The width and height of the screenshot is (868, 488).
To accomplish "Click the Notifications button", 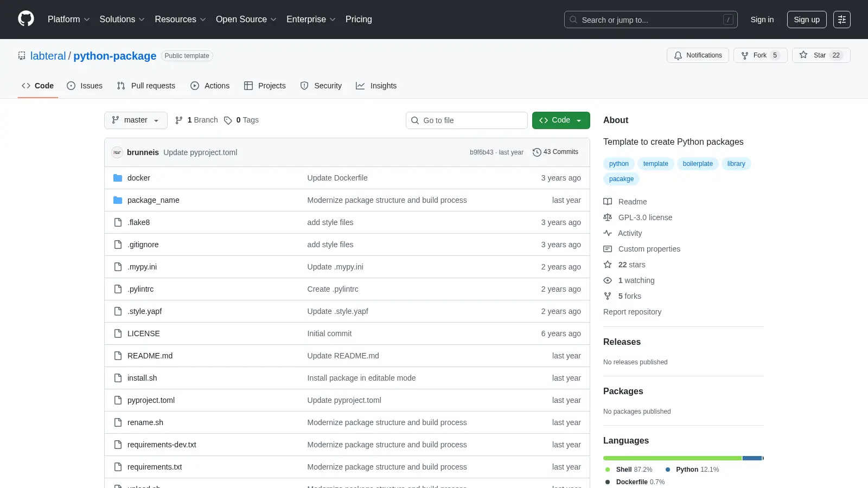I will pos(698,55).
